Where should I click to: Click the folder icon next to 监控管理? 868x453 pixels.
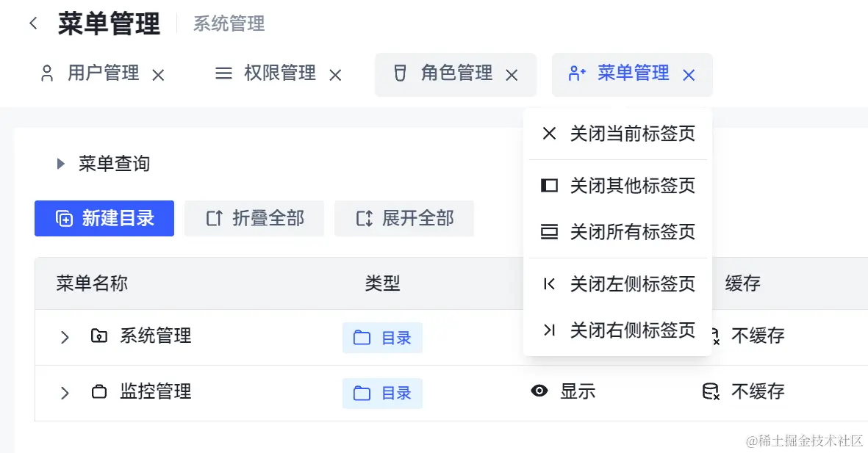coord(98,392)
